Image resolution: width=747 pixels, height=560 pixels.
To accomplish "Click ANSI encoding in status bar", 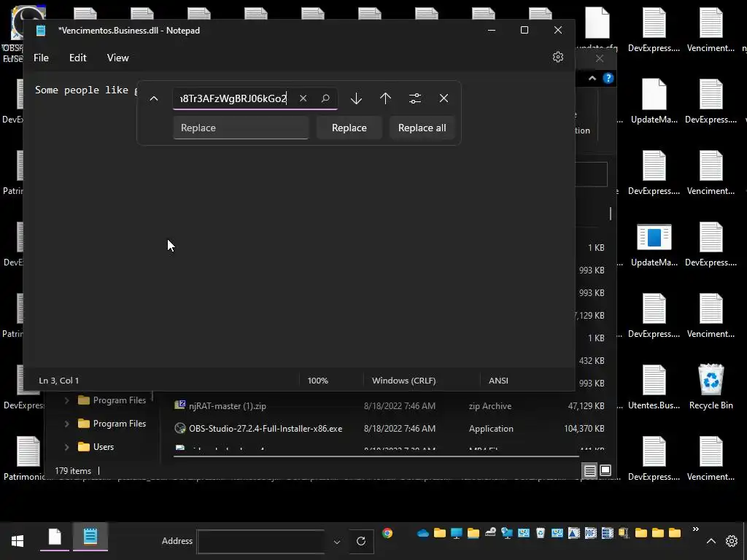I will 498,381.
